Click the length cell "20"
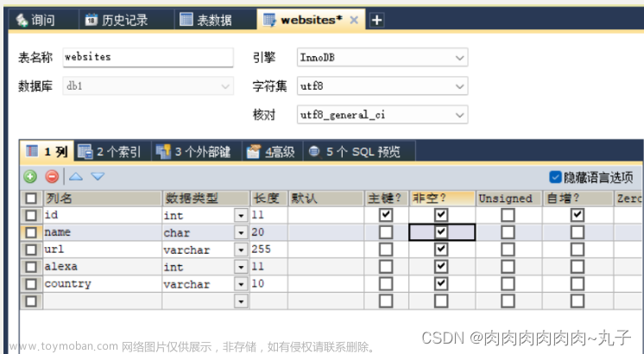The width and height of the screenshot is (644, 354). point(269,232)
